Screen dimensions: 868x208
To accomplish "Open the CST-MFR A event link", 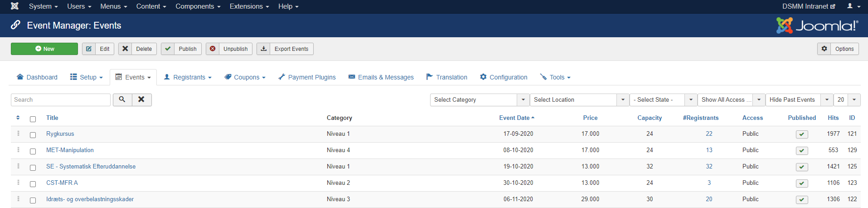I will pos(62,183).
